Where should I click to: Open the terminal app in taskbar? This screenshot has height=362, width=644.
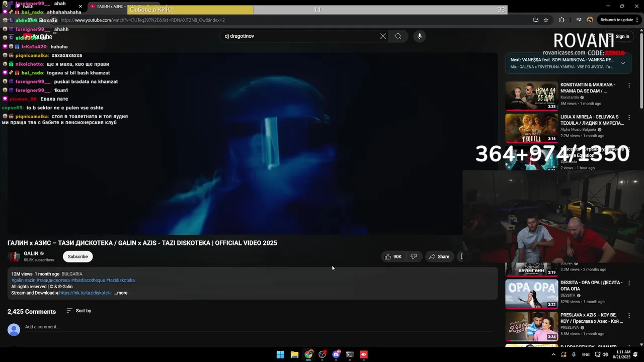click(350, 354)
